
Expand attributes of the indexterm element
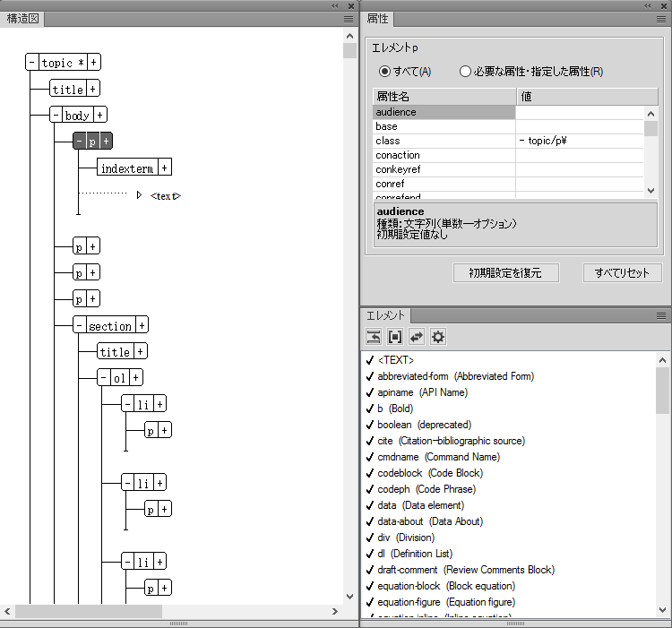[x=165, y=168]
